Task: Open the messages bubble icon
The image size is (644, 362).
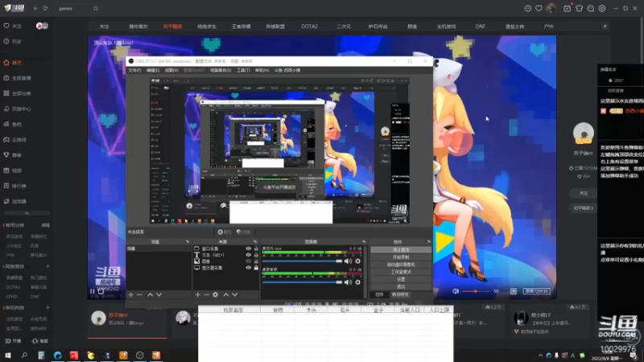Action: [x=591, y=8]
